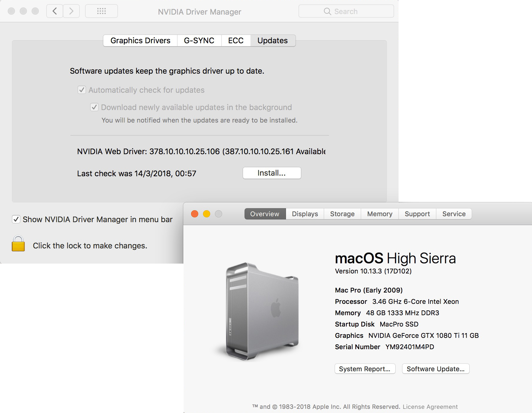Screen dimensions: 532x413
Task: Click the padlock icon to make changes
Action: click(x=18, y=244)
